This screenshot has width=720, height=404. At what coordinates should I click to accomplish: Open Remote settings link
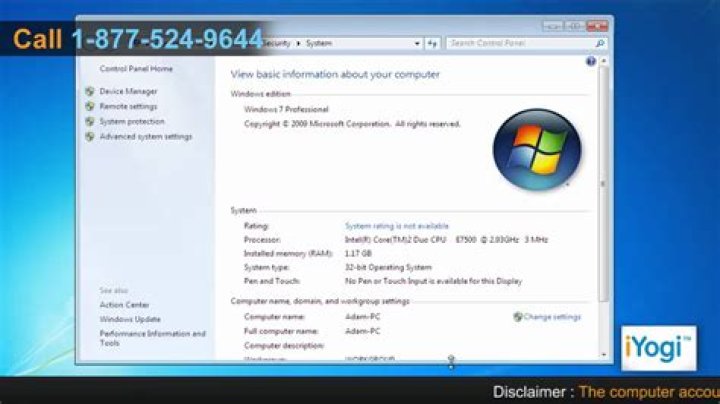point(128,107)
